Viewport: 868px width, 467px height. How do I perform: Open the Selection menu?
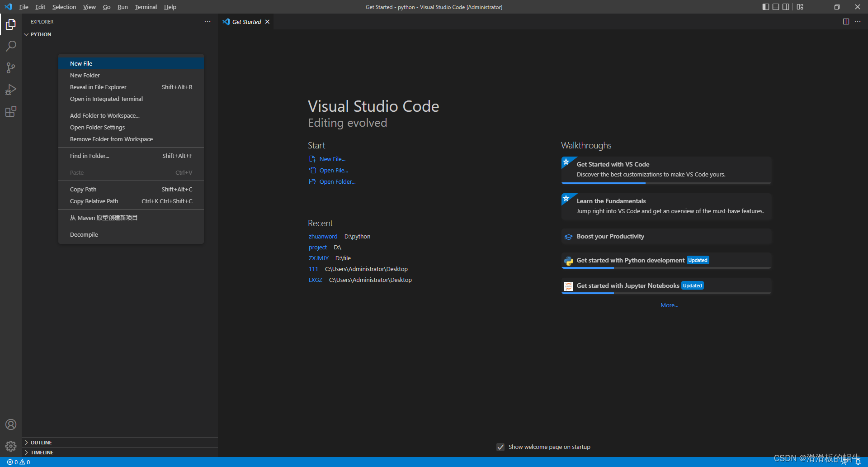[x=64, y=7]
